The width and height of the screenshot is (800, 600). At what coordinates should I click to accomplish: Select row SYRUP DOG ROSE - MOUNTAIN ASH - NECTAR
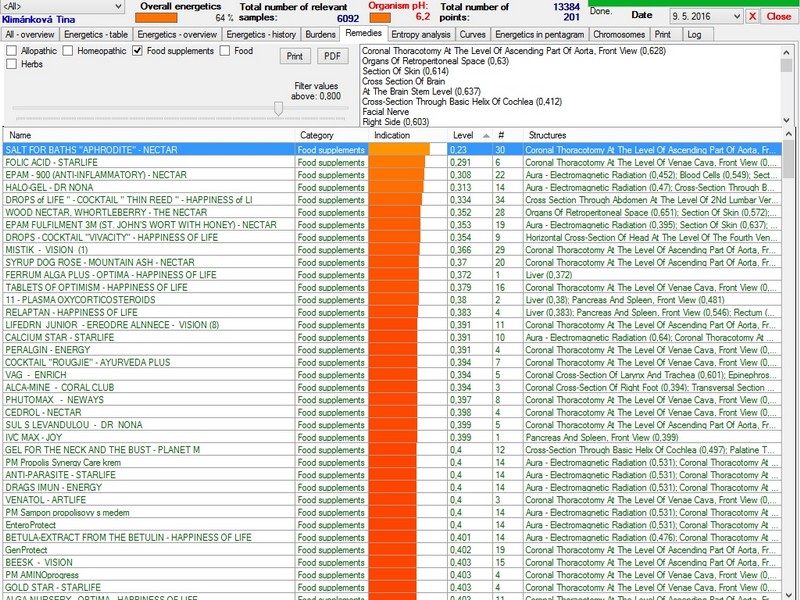pyautogui.click(x=392, y=262)
